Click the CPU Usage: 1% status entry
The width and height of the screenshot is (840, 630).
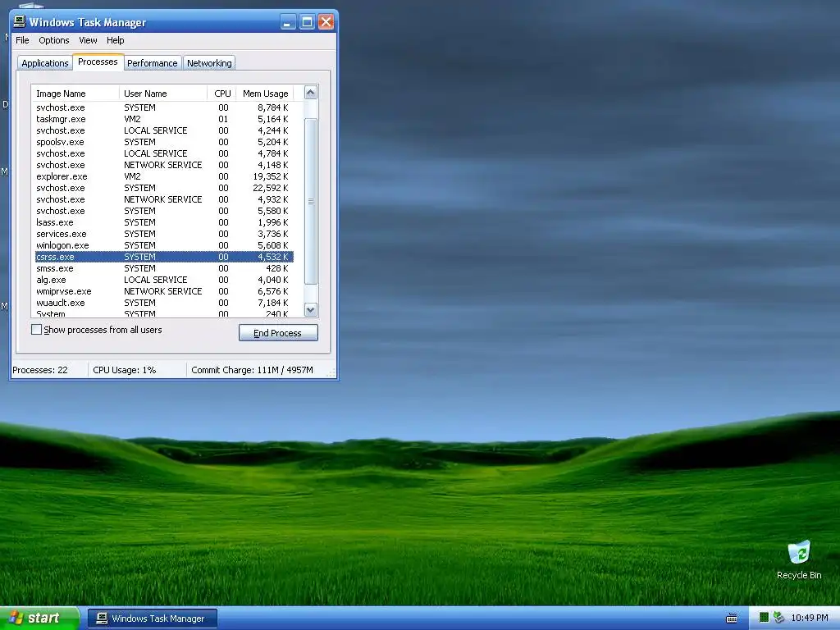click(125, 370)
